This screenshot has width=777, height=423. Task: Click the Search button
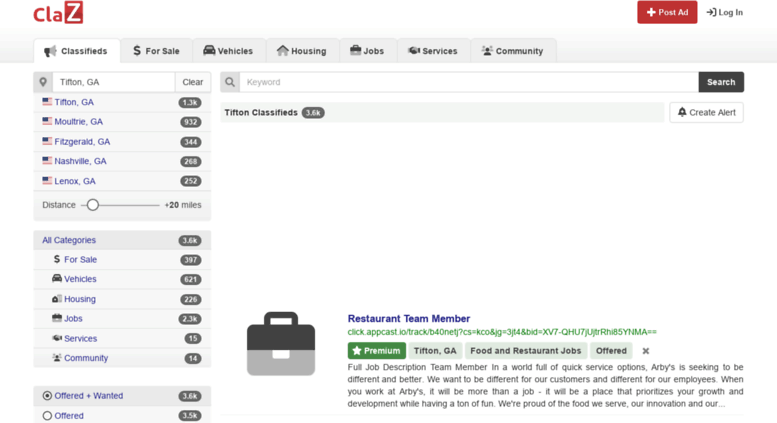click(721, 82)
